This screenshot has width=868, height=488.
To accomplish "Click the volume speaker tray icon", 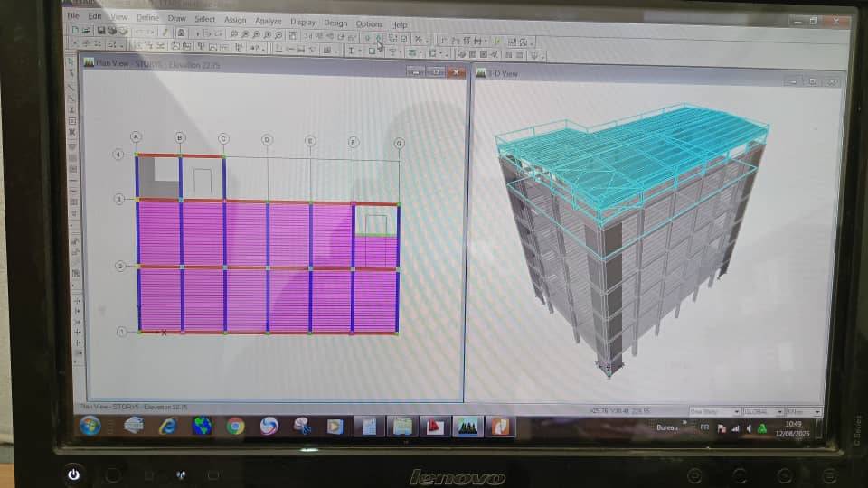I will 749,428.
